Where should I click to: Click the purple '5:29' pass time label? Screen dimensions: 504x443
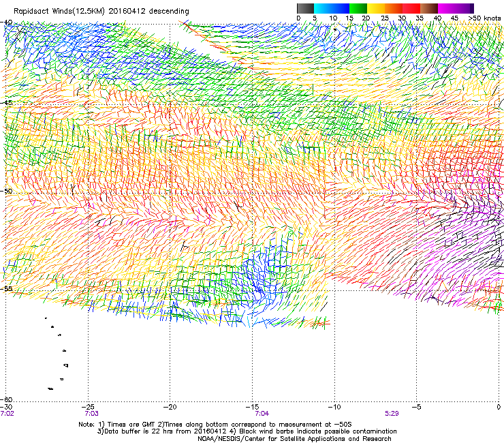(x=392, y=414)
